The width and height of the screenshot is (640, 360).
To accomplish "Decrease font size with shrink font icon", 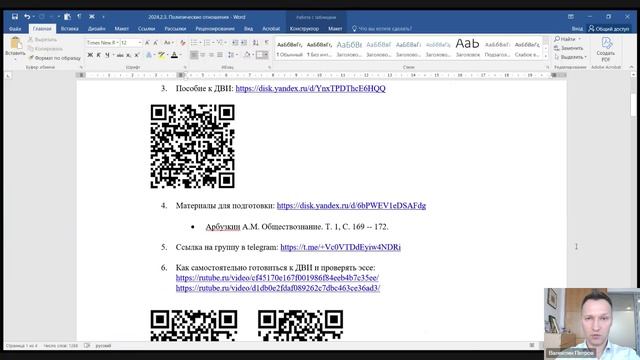I will point(156,42).
